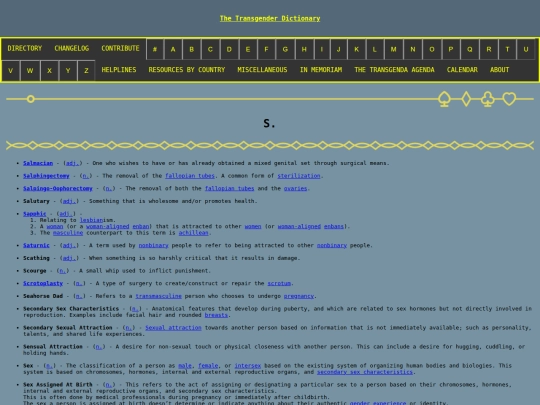Follow the ovaries link
Image resolution: width=540 pixels, height=405 pixels.
(x=295, y=189)
